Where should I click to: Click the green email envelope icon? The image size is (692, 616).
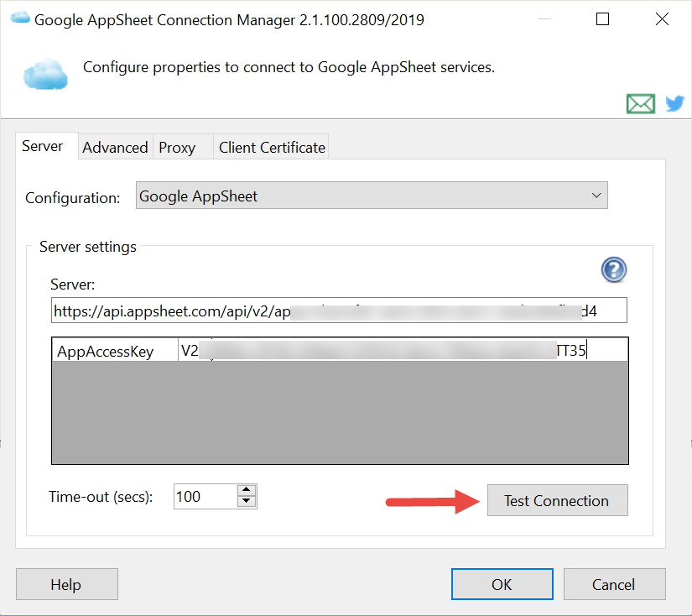tap(640, 104)
